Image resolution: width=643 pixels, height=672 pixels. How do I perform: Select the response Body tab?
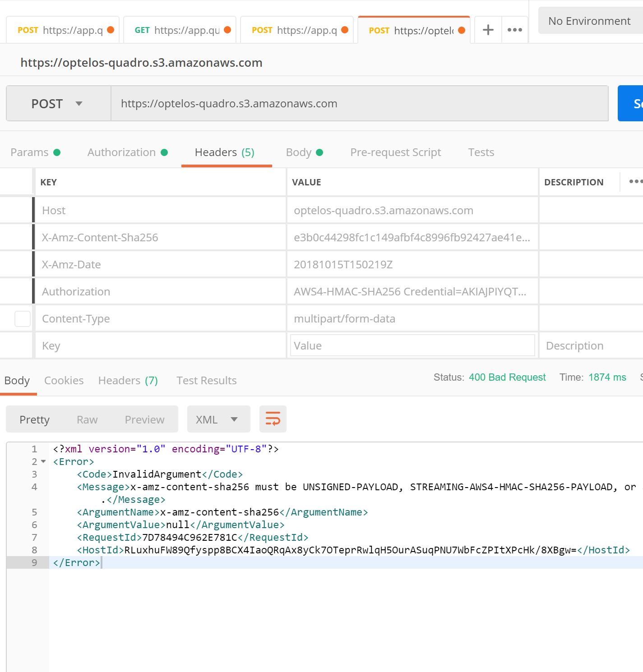17,381
